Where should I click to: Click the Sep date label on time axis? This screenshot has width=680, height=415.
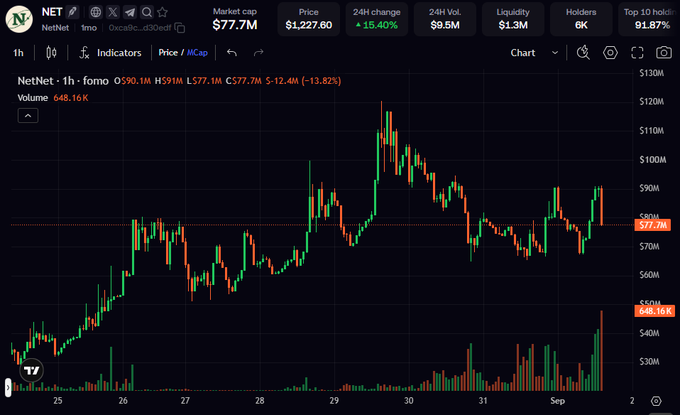click(x=557, y=401)
